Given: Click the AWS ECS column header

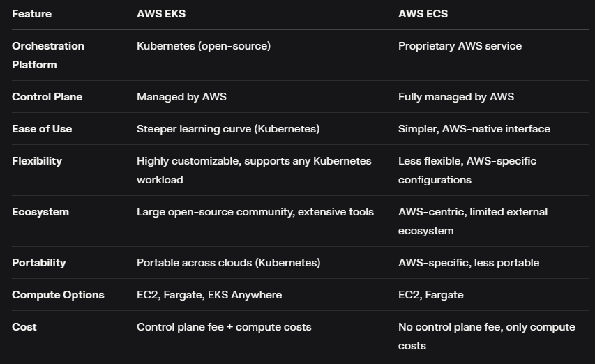Looking at the screenshot, I should click(x=423, y=14).
